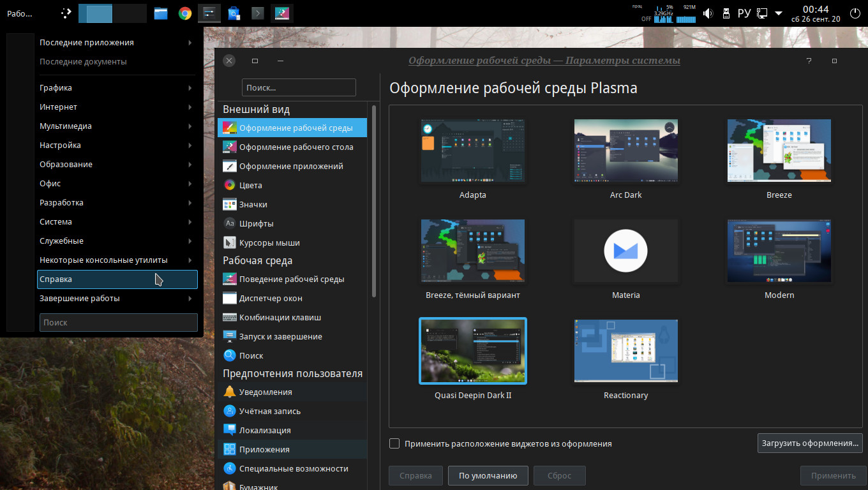Select the System Settings task in the panel

[x=209, y=13]
